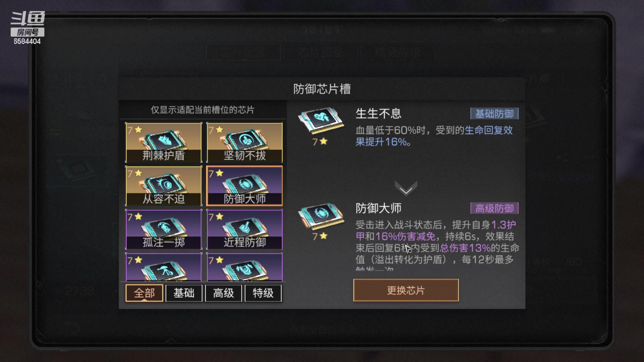644x362 pixels.
Task: Select the highlighted 防御大师 chip
Action: 245,186
